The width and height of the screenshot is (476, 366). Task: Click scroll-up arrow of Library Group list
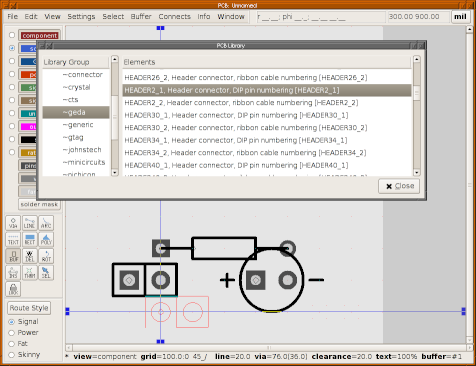pyautogui.click(x=115, y=59)
